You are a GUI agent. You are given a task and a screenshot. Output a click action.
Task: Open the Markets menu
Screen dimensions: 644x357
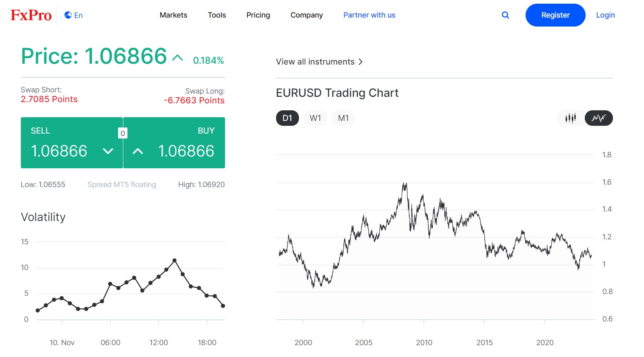173,15
